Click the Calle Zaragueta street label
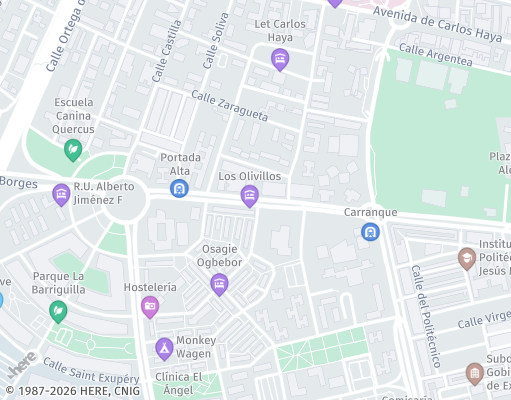 [229, 106]
